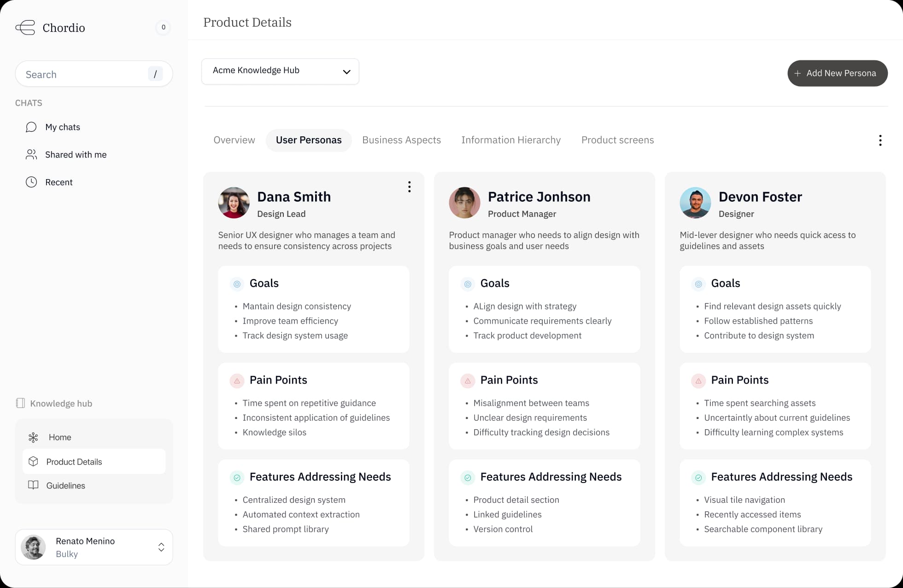Open Guidelines via its book icon
The image size is (903, 588).
point(33,485)
